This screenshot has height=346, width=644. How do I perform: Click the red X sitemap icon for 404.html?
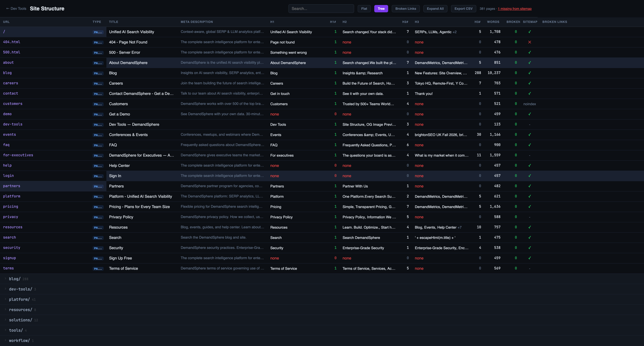[x=529, y=42]
